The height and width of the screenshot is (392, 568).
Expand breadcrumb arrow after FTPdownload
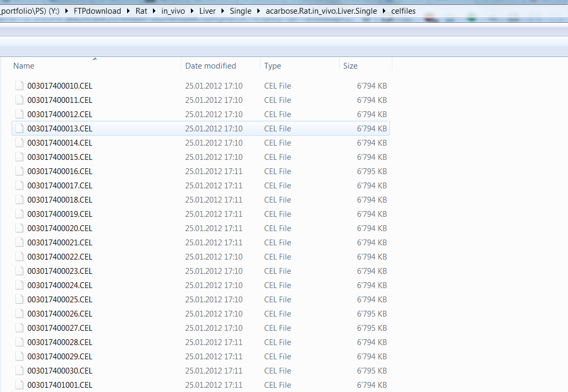click(x=128, y=11)
